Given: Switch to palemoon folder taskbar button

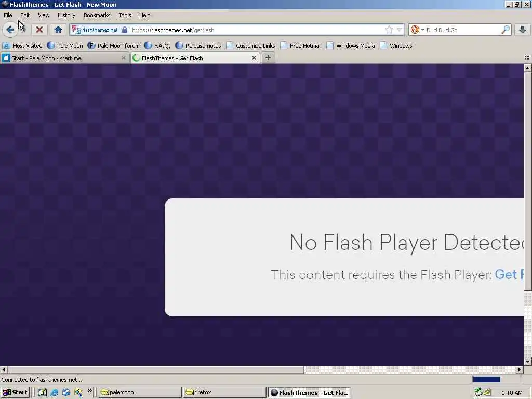Looking at the screenshot, I should (x=139, y=392).
